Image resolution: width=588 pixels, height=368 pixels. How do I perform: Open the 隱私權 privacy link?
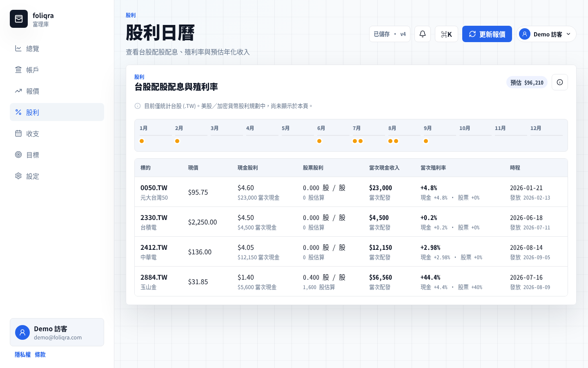pos(22,355)
